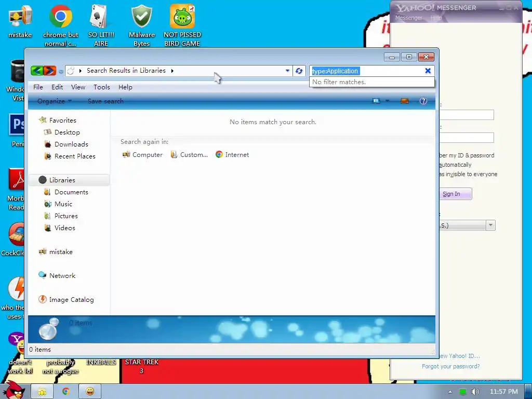Open the Pictures library
The height and width of the screenshot is (399, 532).
[x=66, y=216]
